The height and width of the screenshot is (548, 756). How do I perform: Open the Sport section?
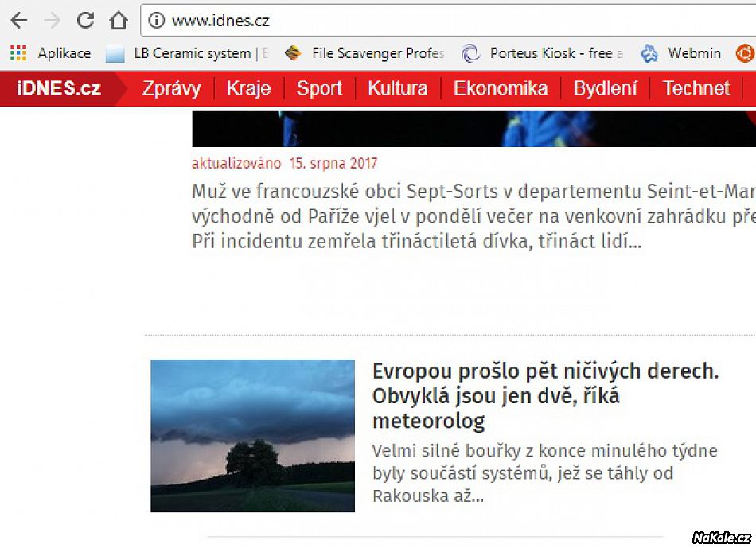point(319,88)
